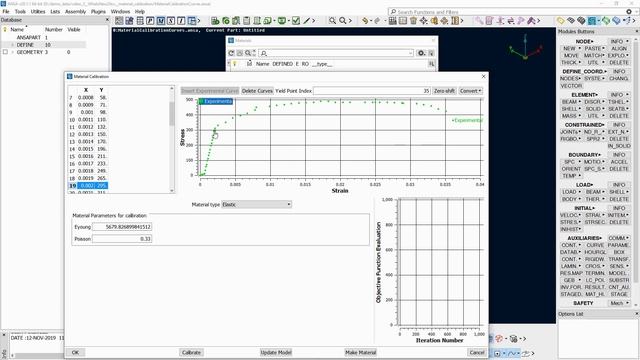This screenshot has height=360, width=640.
Task: Open the Assembly menu
Action: (76, 11)
